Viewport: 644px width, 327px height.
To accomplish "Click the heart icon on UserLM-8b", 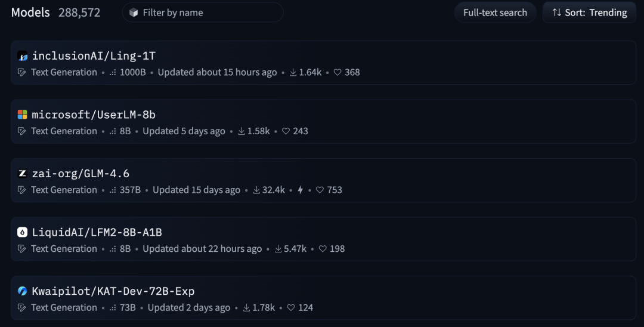I will click(286, 131).
